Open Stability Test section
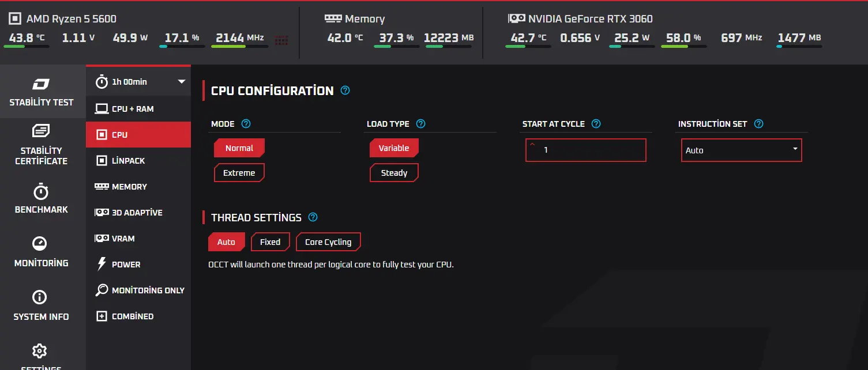This screenshot has height=370, width=868. (41, 92)
